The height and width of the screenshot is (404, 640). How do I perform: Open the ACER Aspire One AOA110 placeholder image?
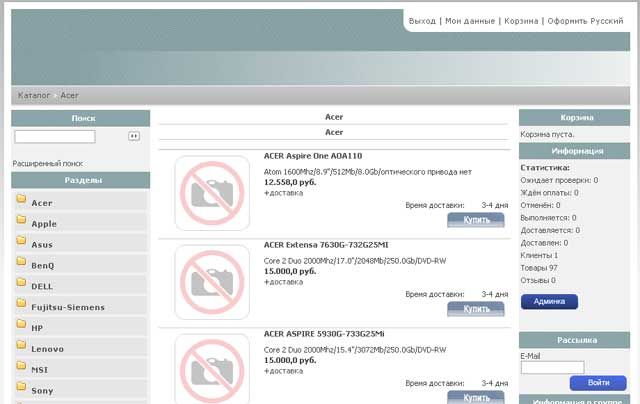[x=212, y=193]
